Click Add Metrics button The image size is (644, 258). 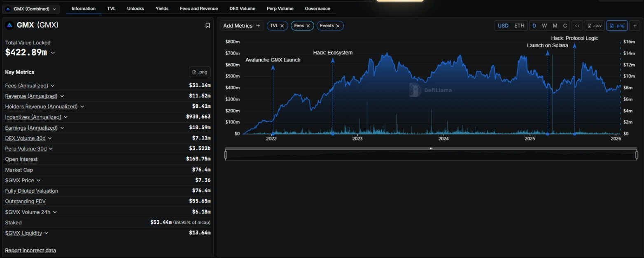tap(241, 26)
